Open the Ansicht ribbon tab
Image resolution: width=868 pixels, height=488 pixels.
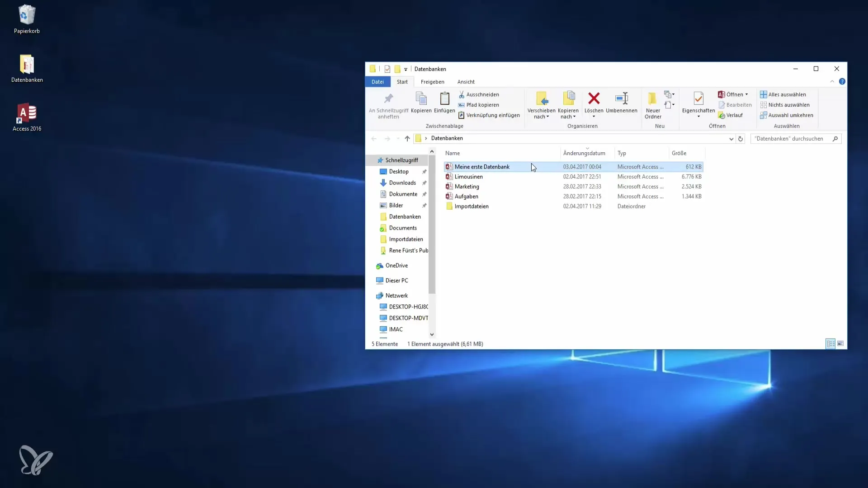coord(466,82)
